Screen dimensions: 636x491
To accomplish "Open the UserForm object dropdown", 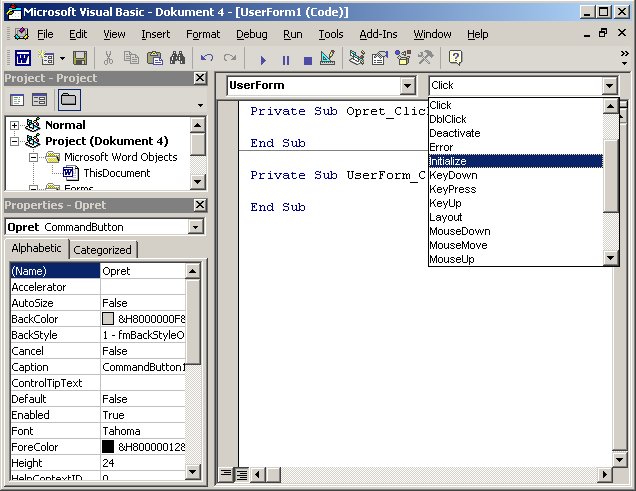I will pyautogui.click(x=407, y=86).
